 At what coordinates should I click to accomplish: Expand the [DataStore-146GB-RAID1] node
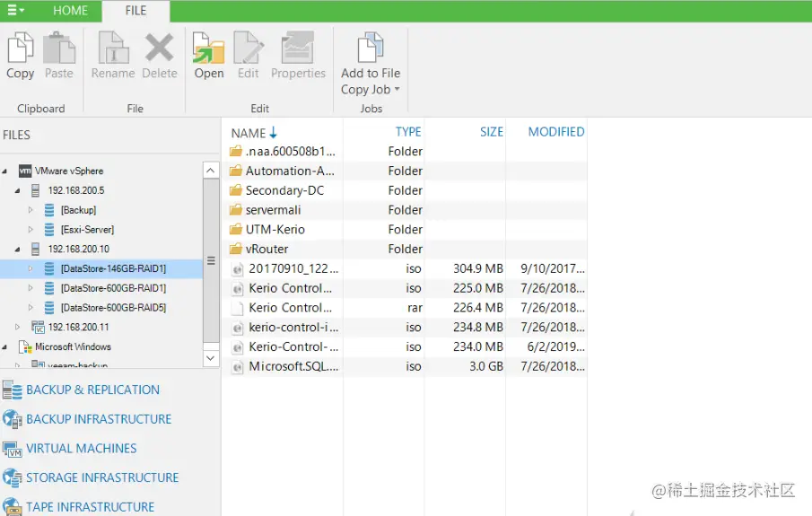(31, 269)
